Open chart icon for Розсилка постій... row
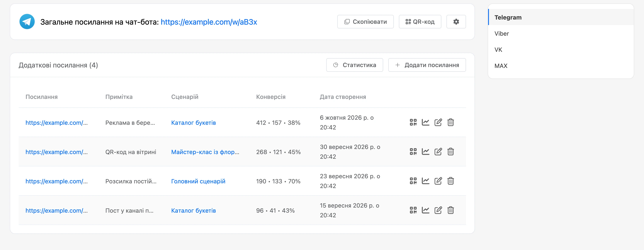This screenshot has height=250, width=644. 425,181
